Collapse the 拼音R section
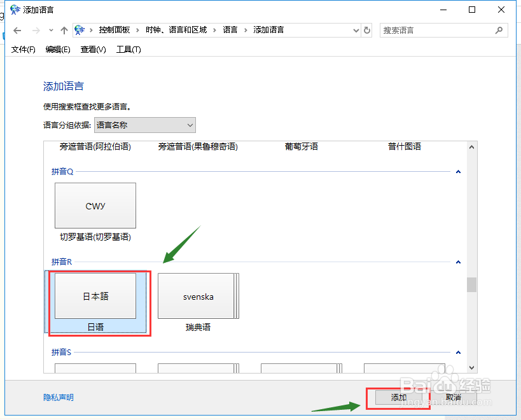Screen dimensions: 521x420 point(458,262)
